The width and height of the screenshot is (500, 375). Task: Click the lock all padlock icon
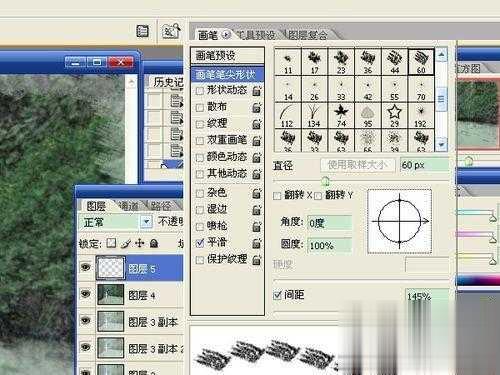pyautogui.click(x=154, y=243)
